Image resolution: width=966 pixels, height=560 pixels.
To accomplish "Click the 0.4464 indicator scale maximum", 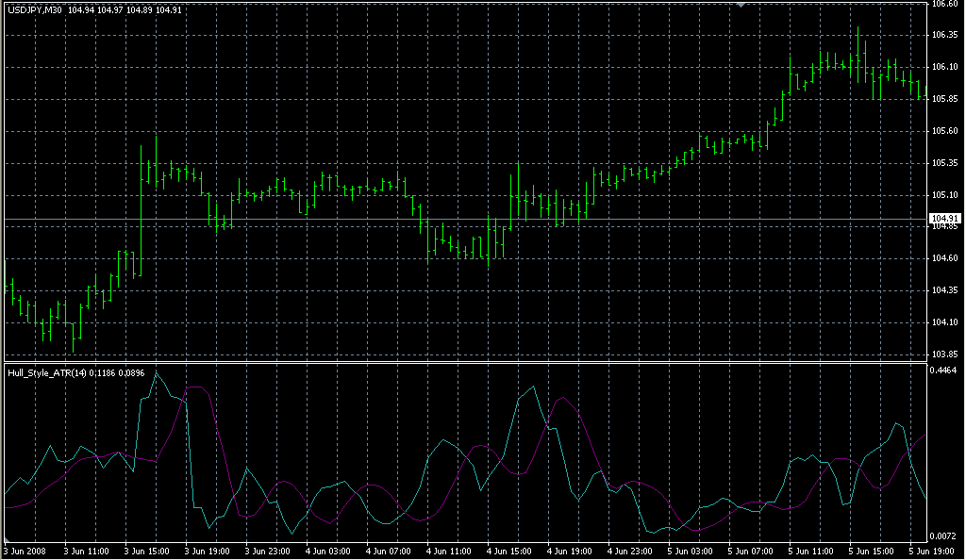I will coord(944,371).
